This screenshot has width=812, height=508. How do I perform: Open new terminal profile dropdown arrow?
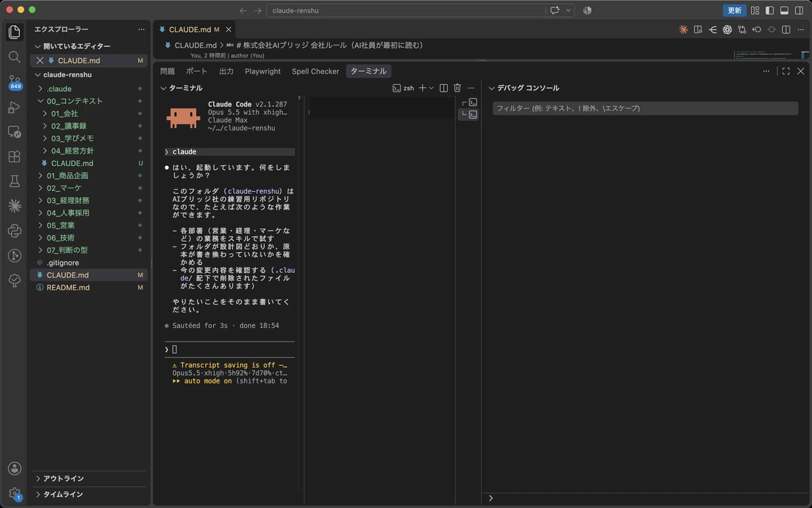pyautogui.click(x=431, y=88)
